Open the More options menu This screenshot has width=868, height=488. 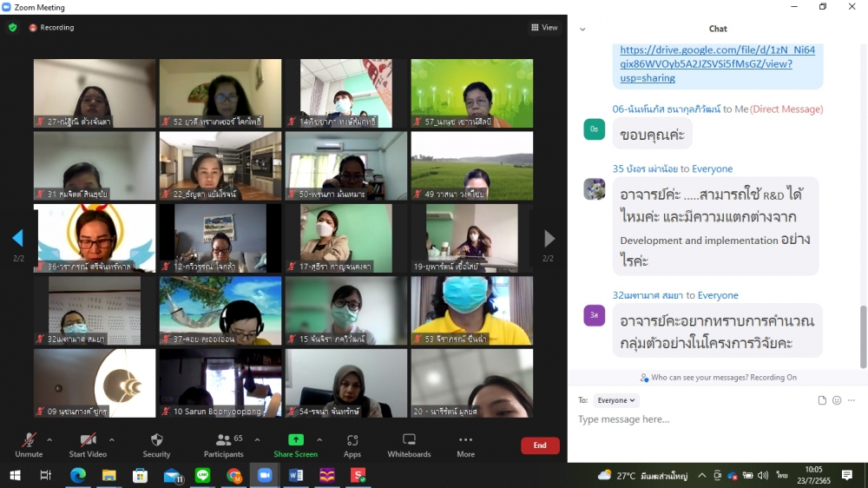pyautogui.click(x=466, y=440)
